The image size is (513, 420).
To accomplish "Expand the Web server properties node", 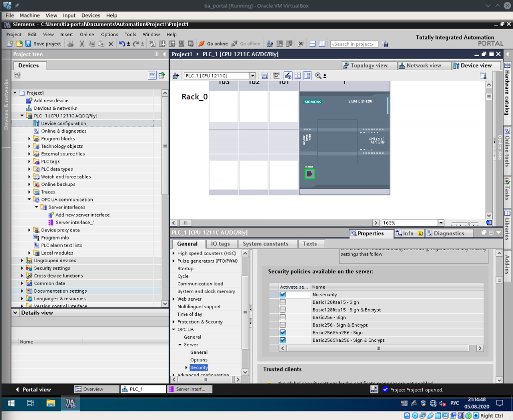I will 174,299.
